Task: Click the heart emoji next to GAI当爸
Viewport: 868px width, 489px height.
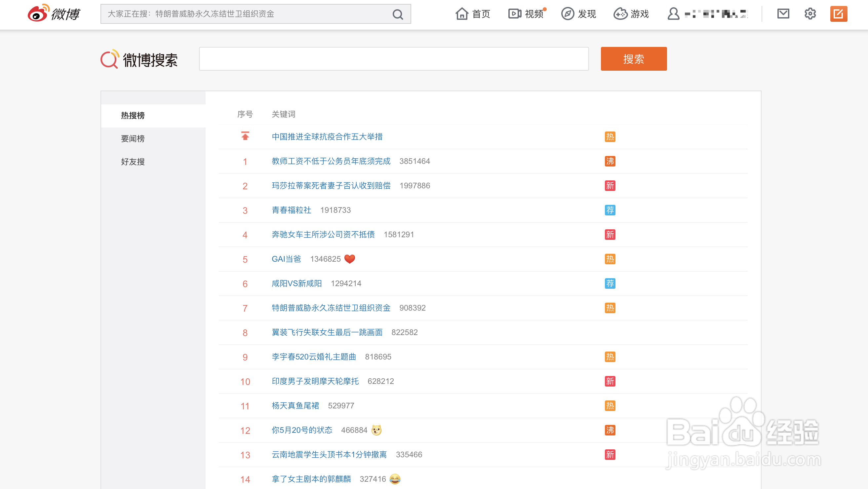Action: click(x=350, y=259)
